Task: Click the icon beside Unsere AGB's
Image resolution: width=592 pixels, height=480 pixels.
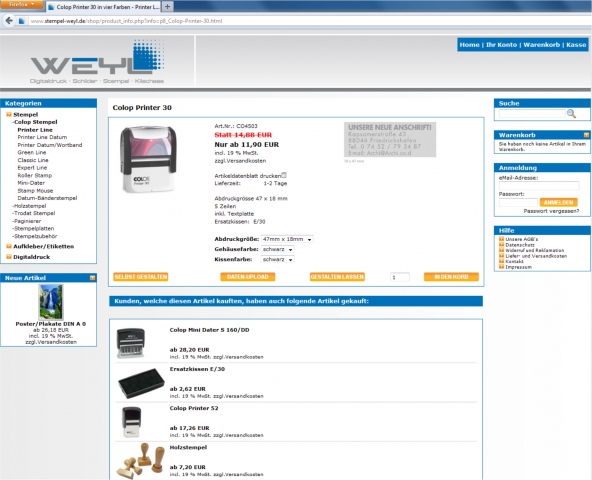Action: tap(501, 239)
